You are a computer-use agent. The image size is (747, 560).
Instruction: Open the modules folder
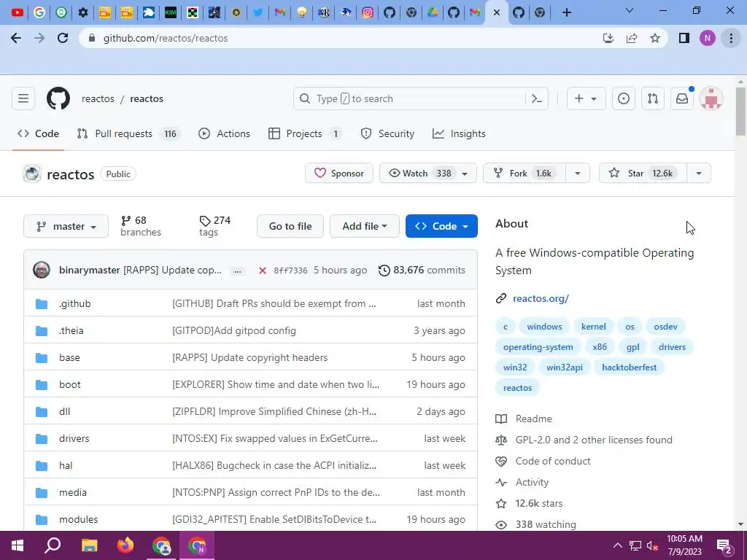click(x=78, y=519)
